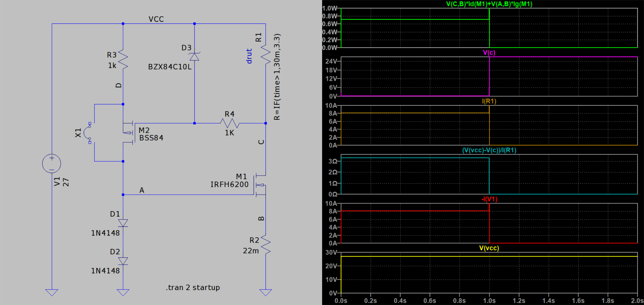
Task: Click the 0.4s time axis label
Action: coord(400,301)
